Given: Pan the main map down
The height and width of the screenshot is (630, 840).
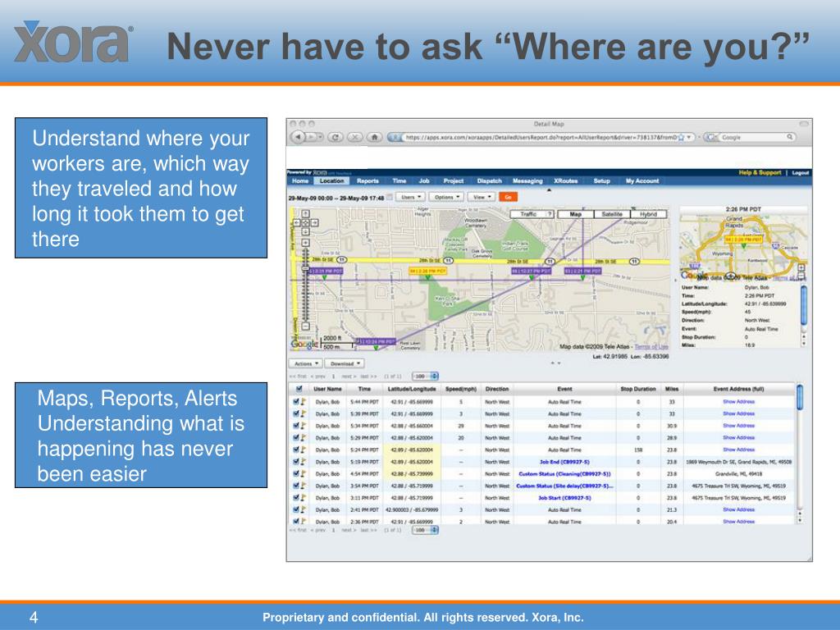Looking at the screenshot, I should 305,231.
